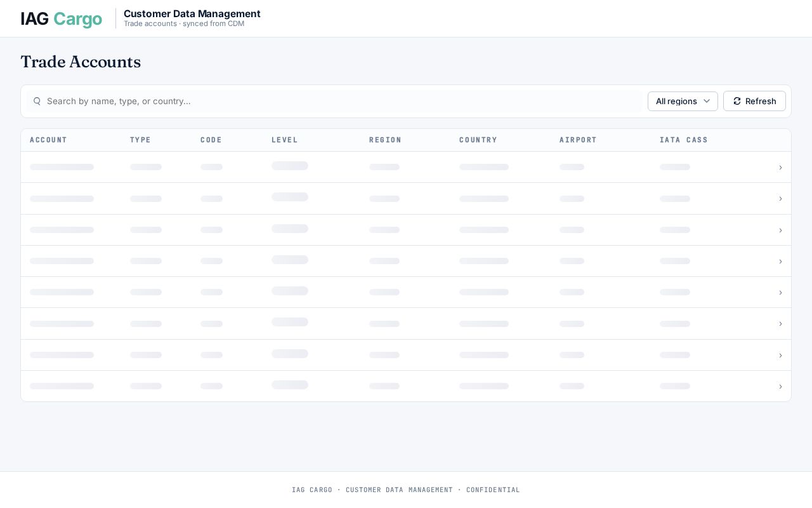The image size is (812, 508).
Task: Sort by the Country column header
Action: (478, 140)
